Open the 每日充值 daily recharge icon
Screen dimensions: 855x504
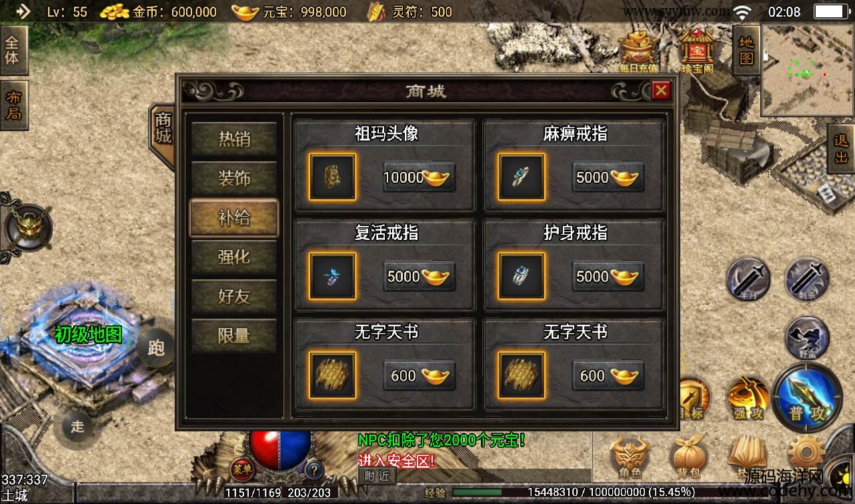(x=639, y=51)
